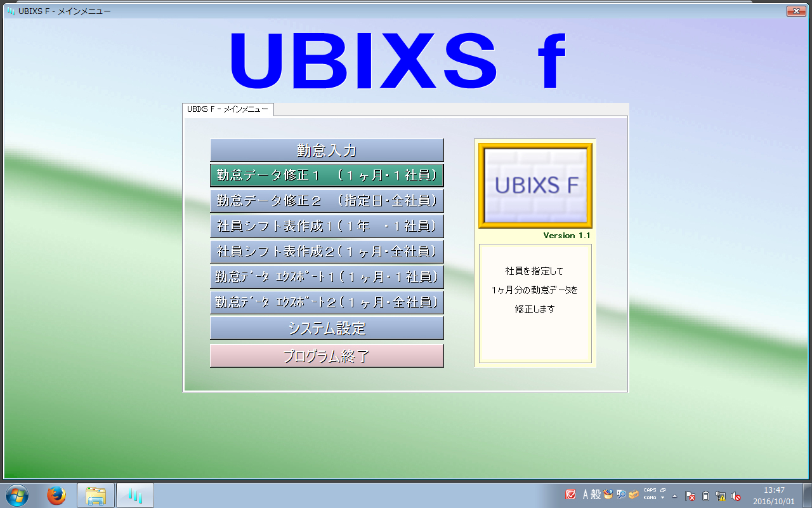Viewport: 812px width, 508px height.
Task: Open the Windows Start menu
Action: 17,495
